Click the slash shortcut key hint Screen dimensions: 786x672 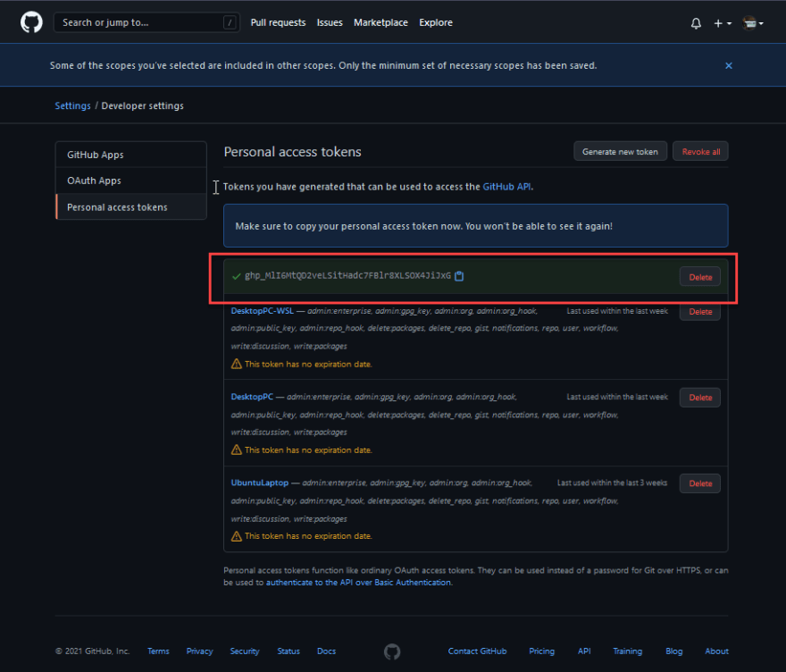pos(230,22)
